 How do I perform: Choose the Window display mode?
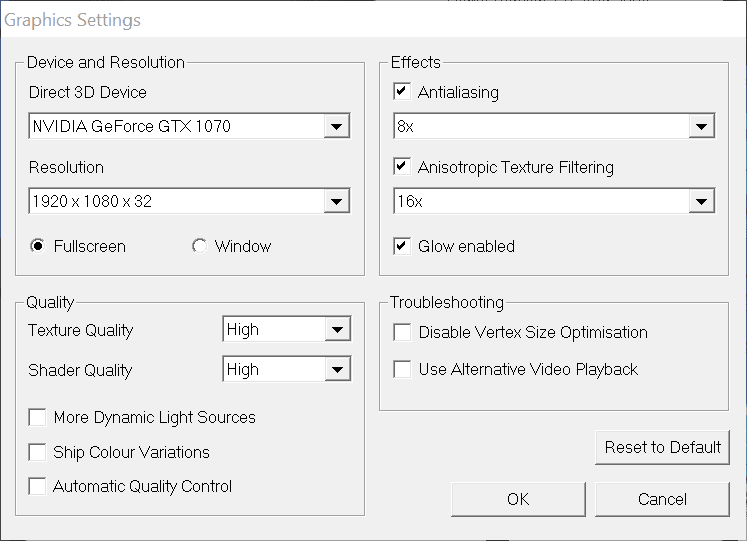tap(199, 246)
